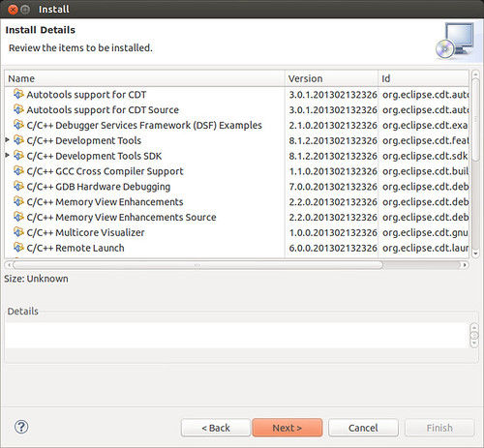Click the Autotools support for CDT Source icon
This screenshot has height=448, width=484.
coord(18,109)
